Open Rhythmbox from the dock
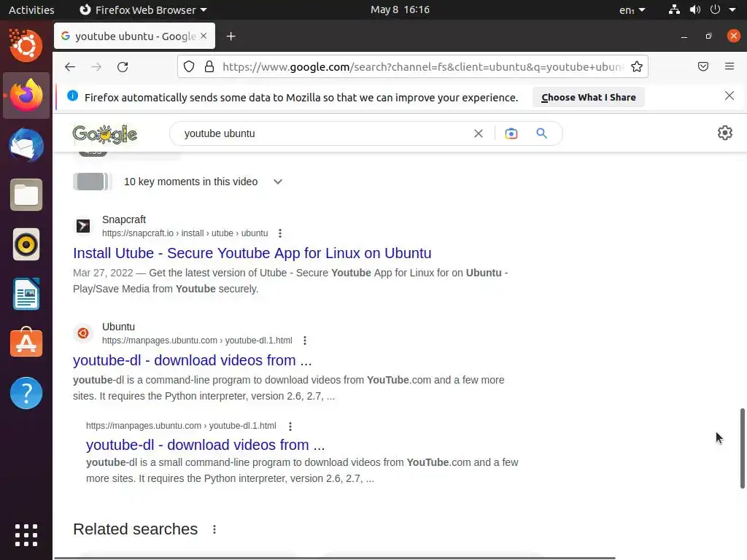This screenshot has width=747, height=560. (x=26, y=245)
